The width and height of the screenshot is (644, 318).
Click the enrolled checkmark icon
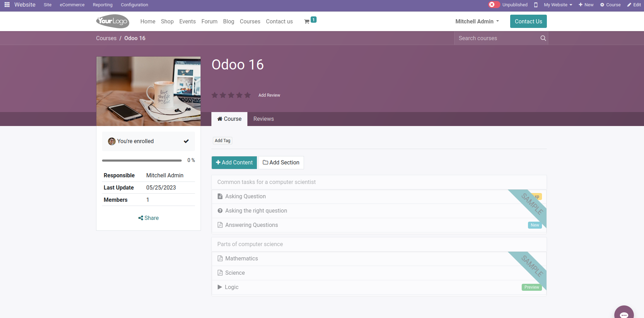186,141
